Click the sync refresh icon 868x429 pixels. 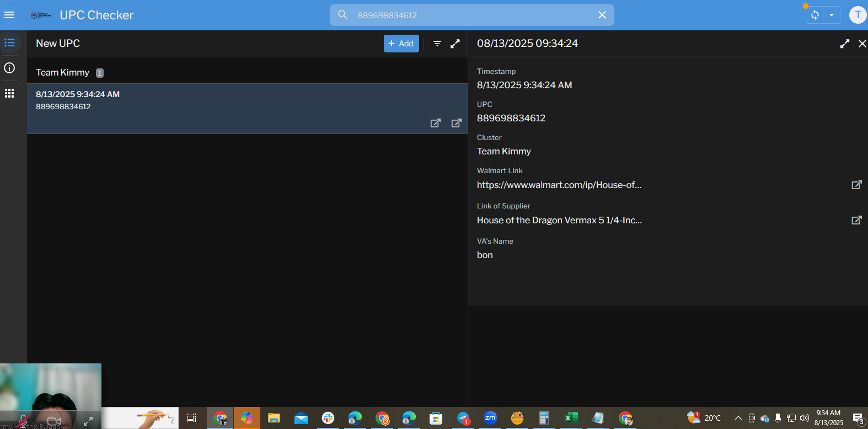815,15
